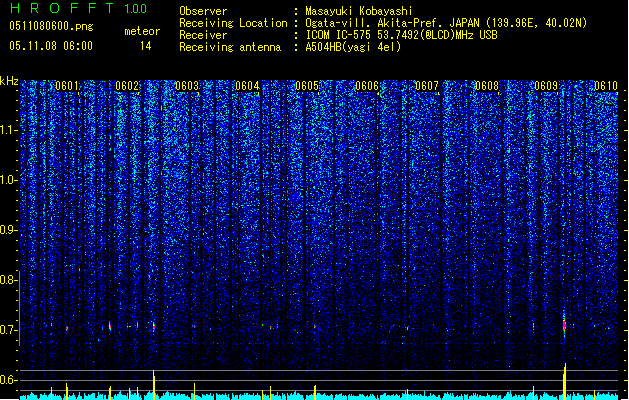The image size is (629, 400).
Task: Click the kHz axis unit label
Action: (9, 81)
